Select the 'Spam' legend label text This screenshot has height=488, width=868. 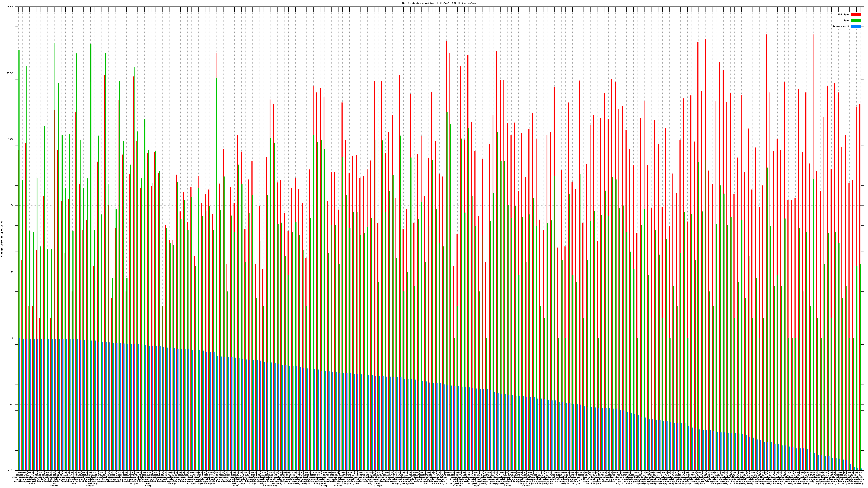click(x=846, y=21)
